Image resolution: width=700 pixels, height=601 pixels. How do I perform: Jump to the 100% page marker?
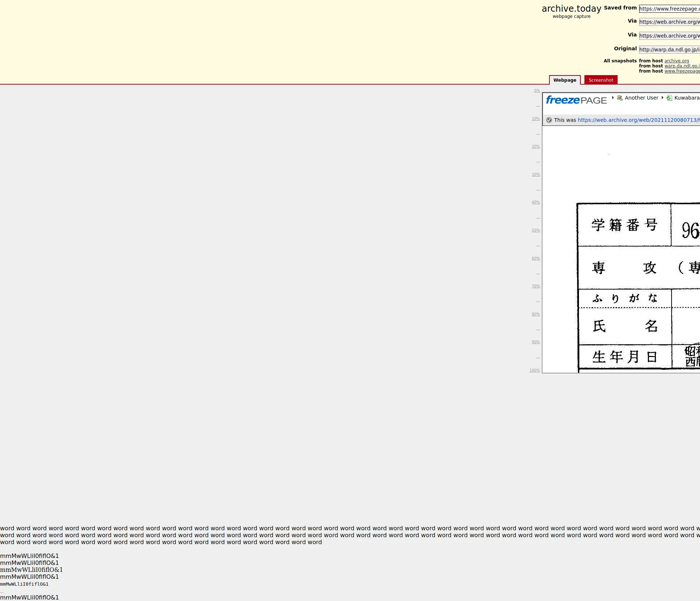(534, 371)
